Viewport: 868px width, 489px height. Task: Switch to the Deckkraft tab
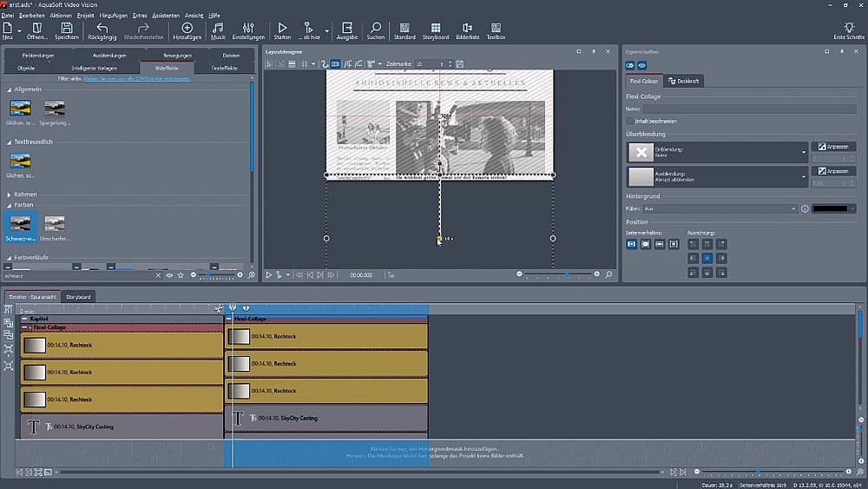685,81
